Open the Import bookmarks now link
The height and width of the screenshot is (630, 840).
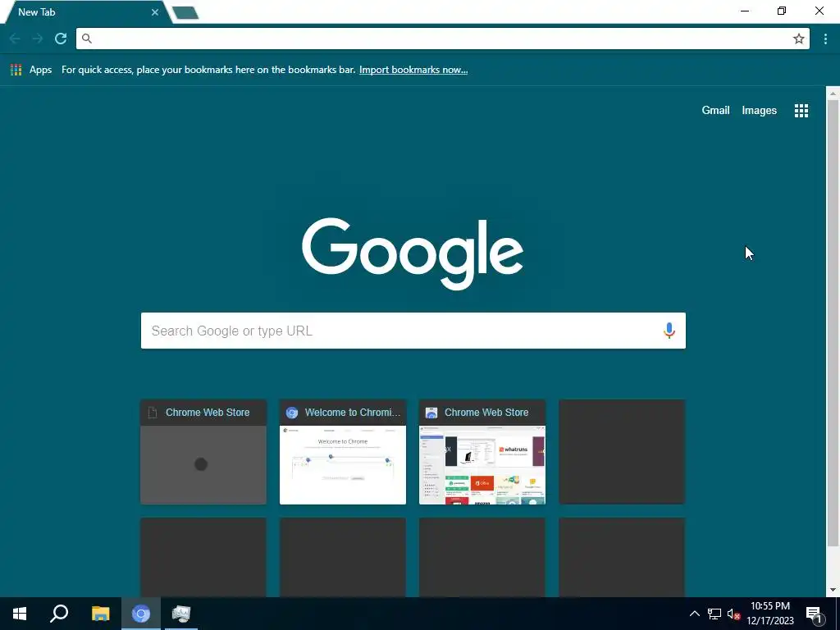[x=413, y=70]
